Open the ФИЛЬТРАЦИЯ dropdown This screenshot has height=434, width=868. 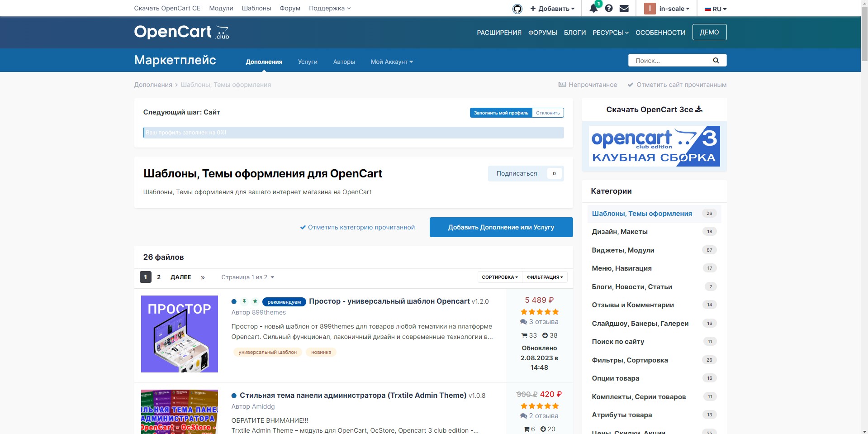545,277
